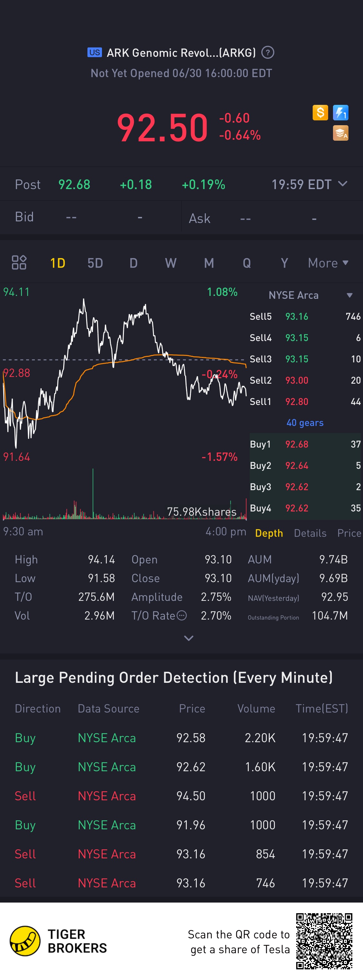Expand the post-market 19:59 EDT chevron
Image resolution: width=363 pixels, height=980 pixels.
point(342,184)
